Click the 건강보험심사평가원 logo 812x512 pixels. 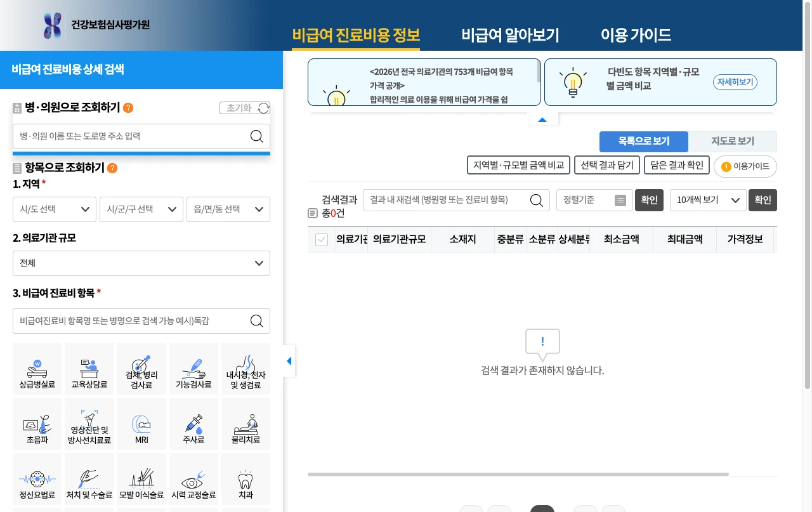click(x=97, y=25)
